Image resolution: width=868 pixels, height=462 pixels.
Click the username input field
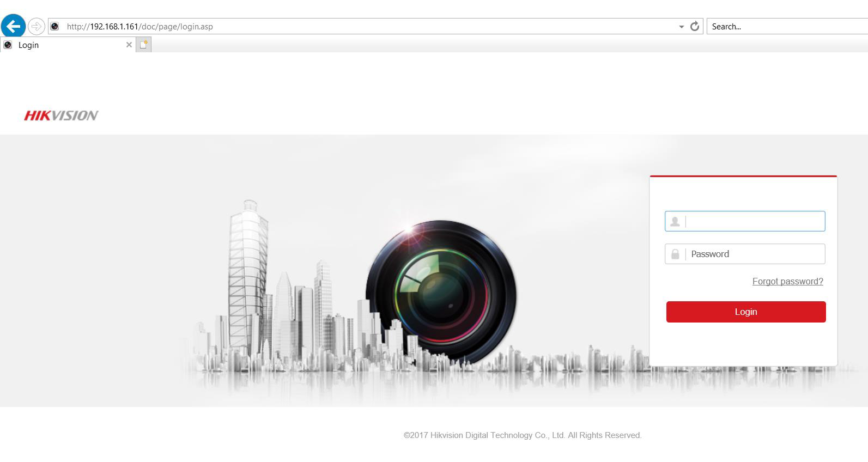click(x=745, y=221)
